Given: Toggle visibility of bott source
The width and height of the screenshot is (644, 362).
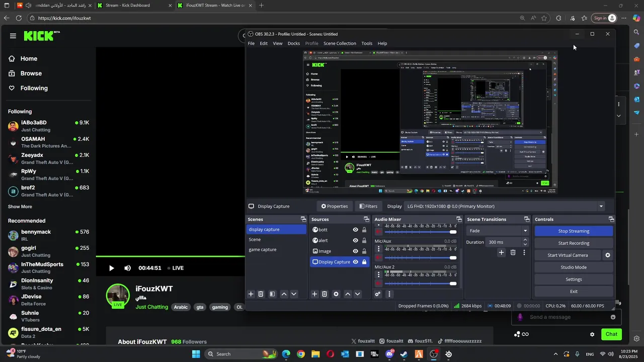Looking at the screenshot, I should (x=355, y=230).
